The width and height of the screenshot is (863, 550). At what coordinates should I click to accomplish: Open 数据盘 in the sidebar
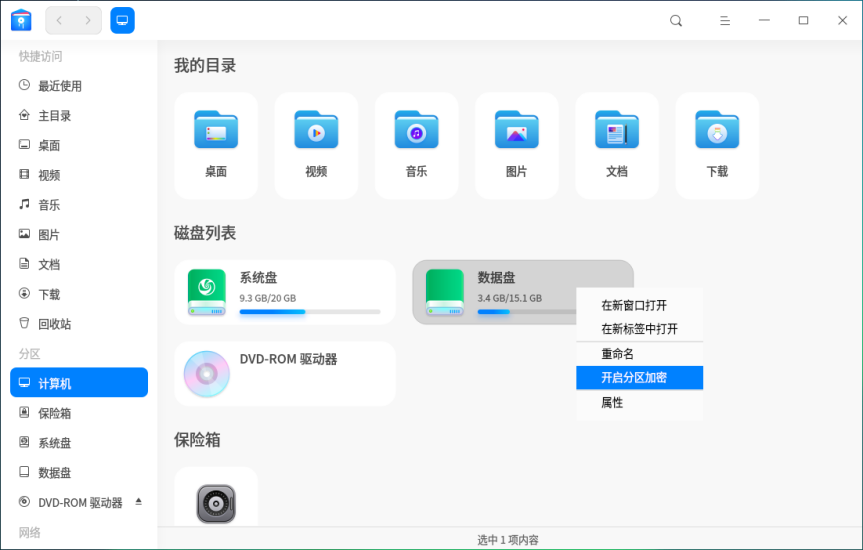pyautogui.click(x=79, y=472)
